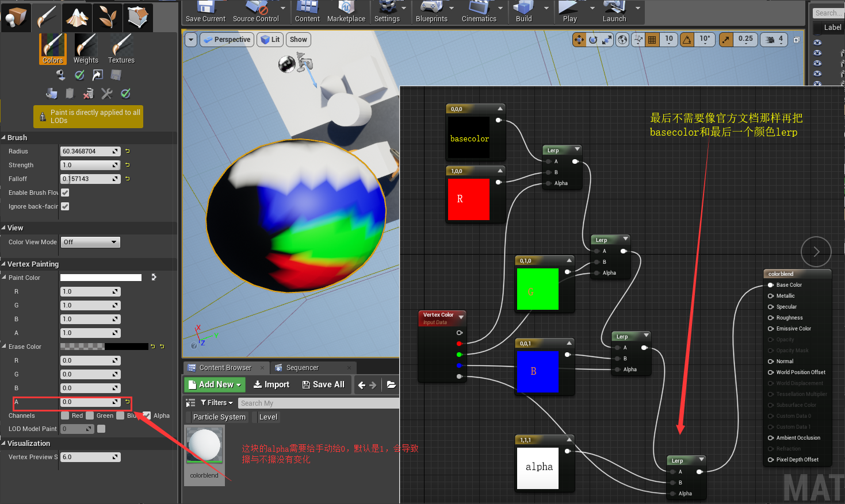Switch to the Content Browser tab
Screen dimensions: 845x504
[x=225, y=367]
